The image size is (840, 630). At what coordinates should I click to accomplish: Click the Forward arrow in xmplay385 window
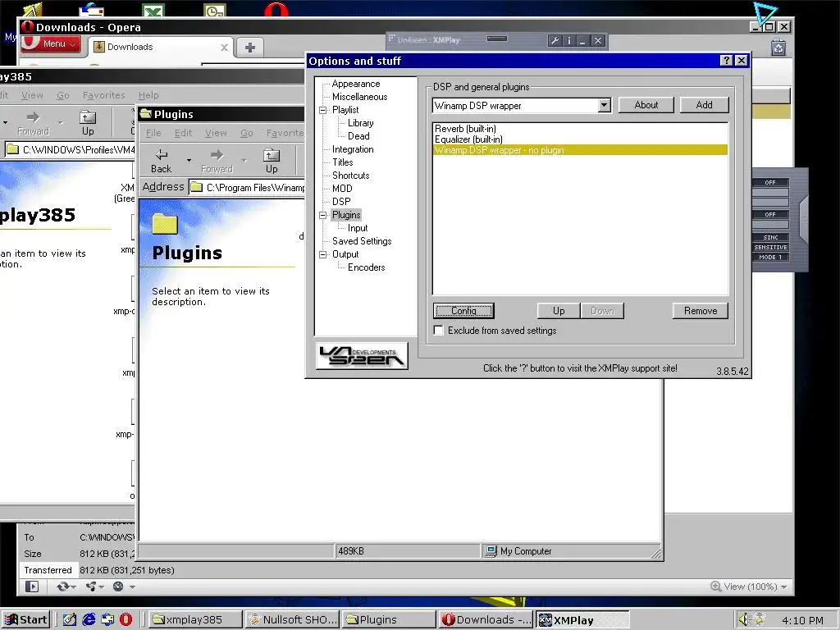pyautogui.click(x=33, y=117)
